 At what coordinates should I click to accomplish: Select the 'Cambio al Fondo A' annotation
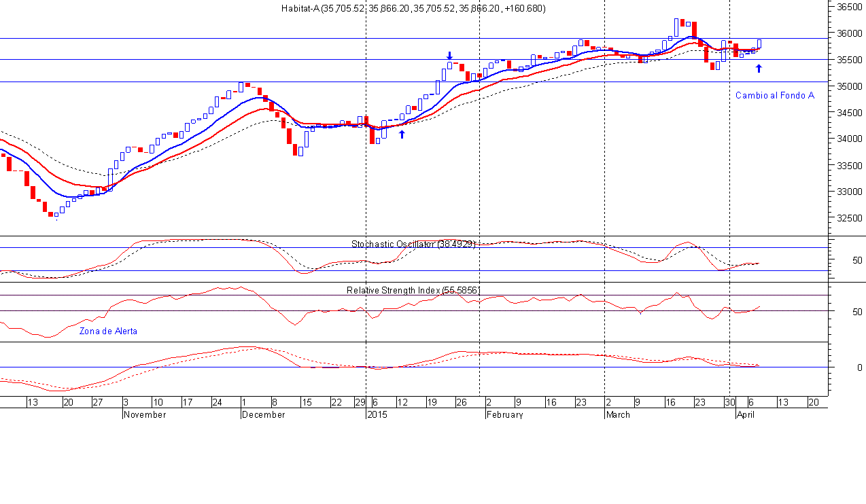pyautogui.click(x=774, y=96)
